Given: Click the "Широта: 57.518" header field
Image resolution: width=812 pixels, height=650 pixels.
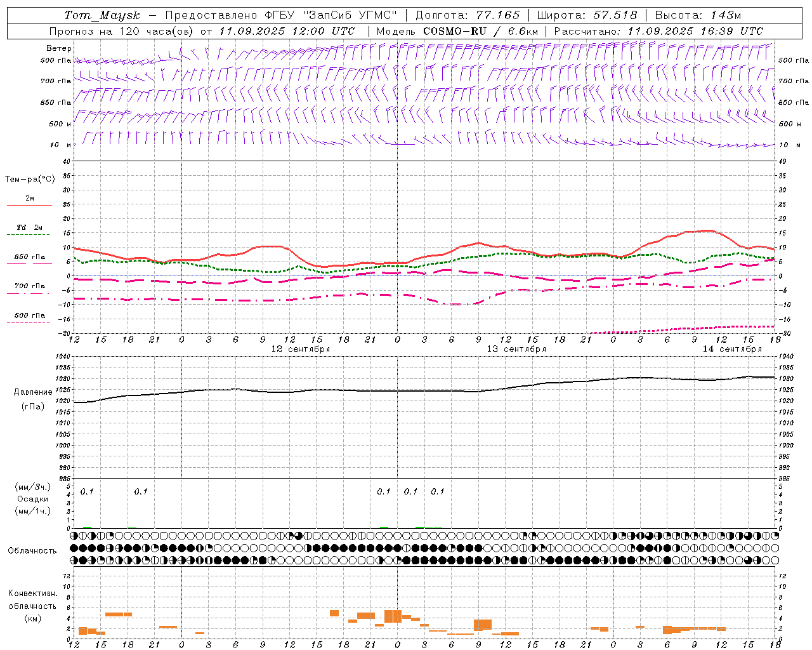Looking at the screenshot, I should (587, 15).
